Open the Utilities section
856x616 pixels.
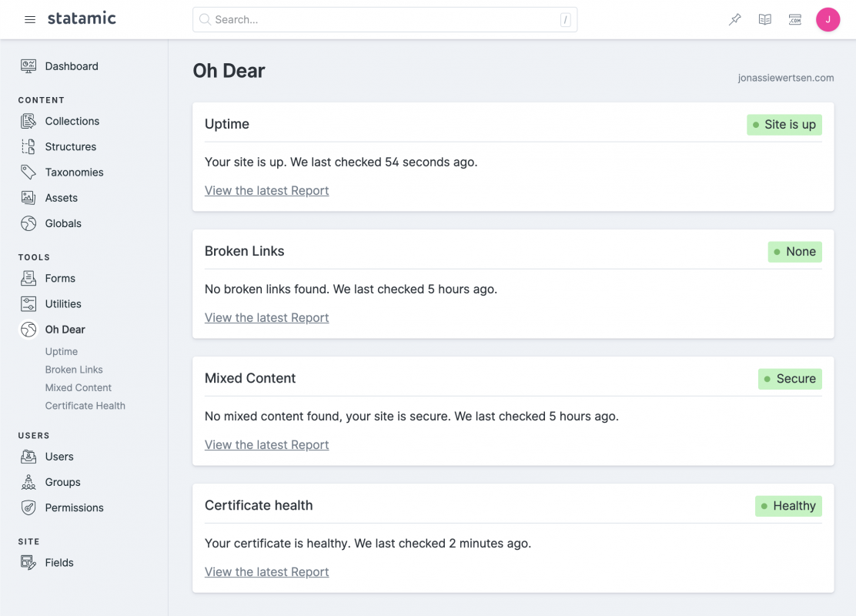(x=62, y=303)
